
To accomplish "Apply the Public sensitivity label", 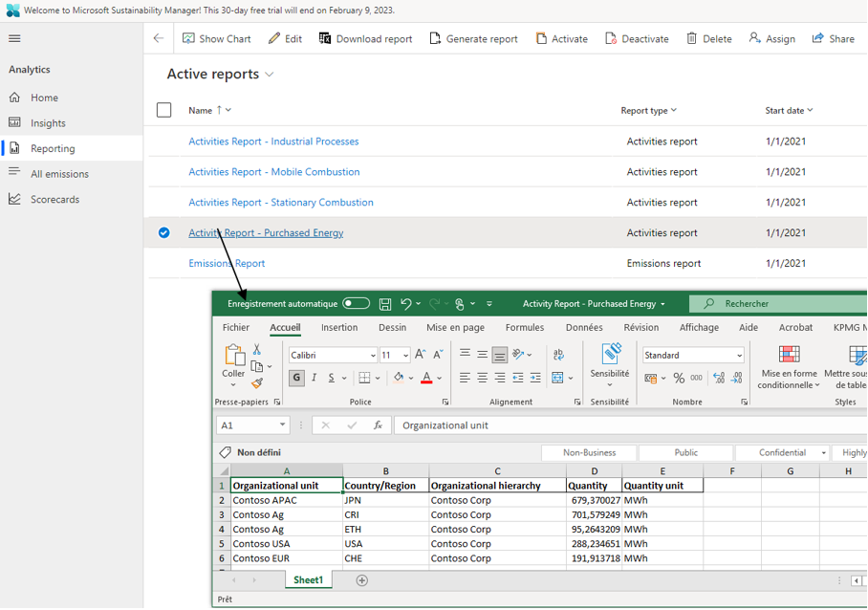I will pyautogui.click(x=685, y=453).
